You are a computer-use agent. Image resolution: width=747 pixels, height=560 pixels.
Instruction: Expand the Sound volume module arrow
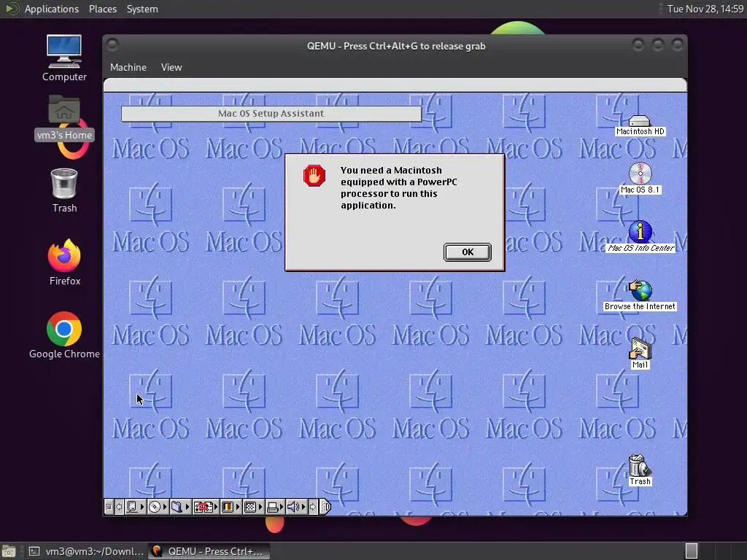[303, 507]
